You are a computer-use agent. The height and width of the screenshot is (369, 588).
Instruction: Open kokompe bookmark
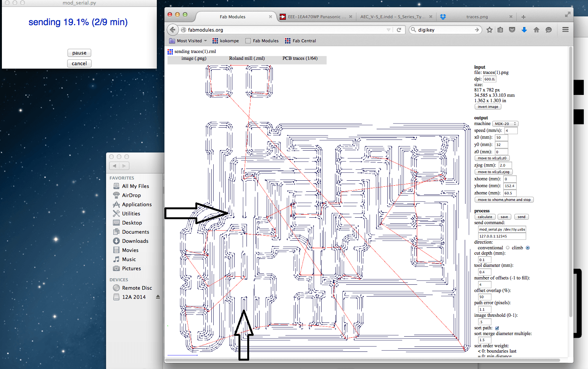(x=226, y=41)
